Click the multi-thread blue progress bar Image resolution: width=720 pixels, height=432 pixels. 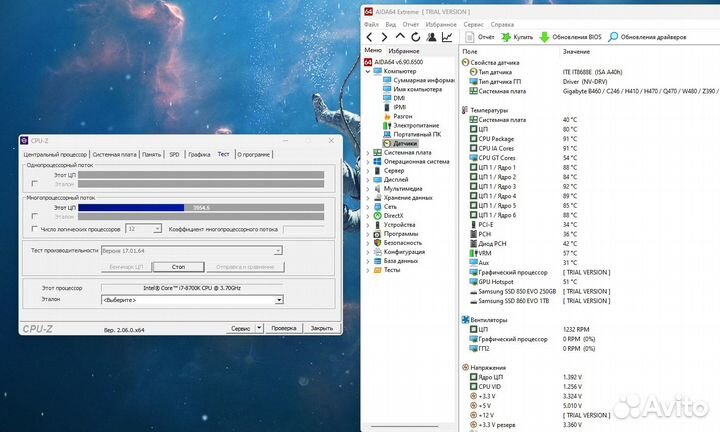(131, 208)
